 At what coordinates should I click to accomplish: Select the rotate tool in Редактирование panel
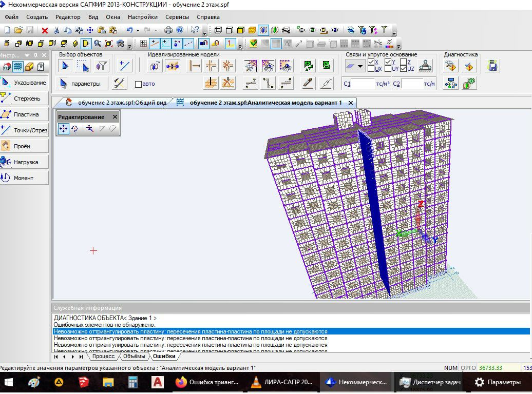[x=74, y=129]
